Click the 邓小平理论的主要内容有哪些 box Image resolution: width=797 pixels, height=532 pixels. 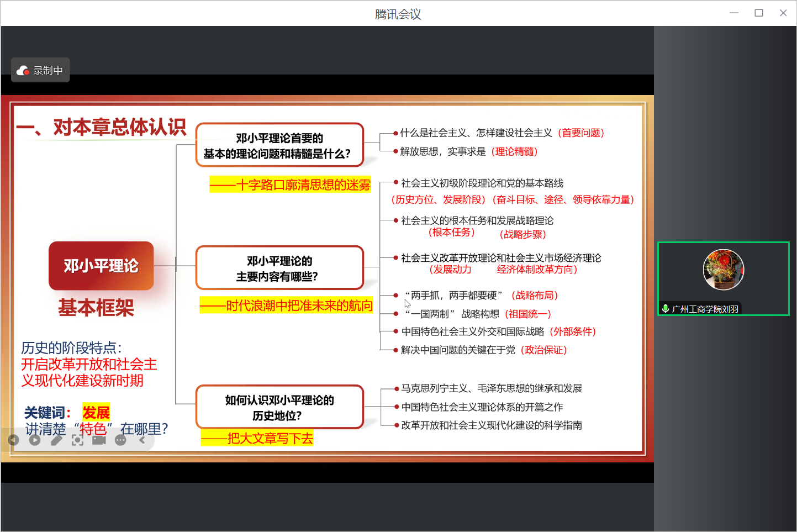[279, 268]
